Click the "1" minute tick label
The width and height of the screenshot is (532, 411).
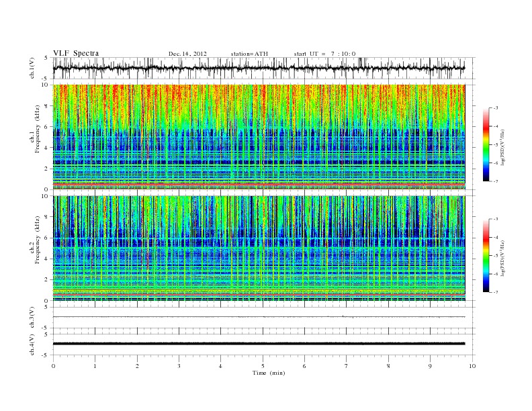(95, 366)
